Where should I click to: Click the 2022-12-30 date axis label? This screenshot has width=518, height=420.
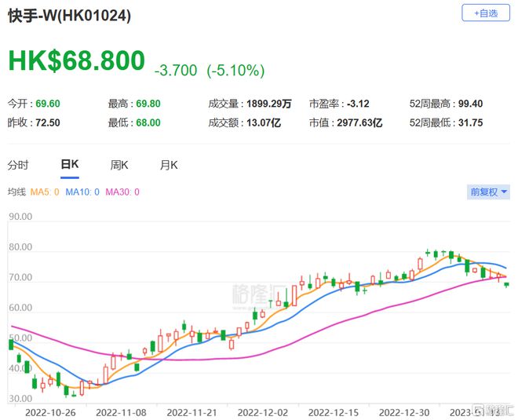[404, 412]
